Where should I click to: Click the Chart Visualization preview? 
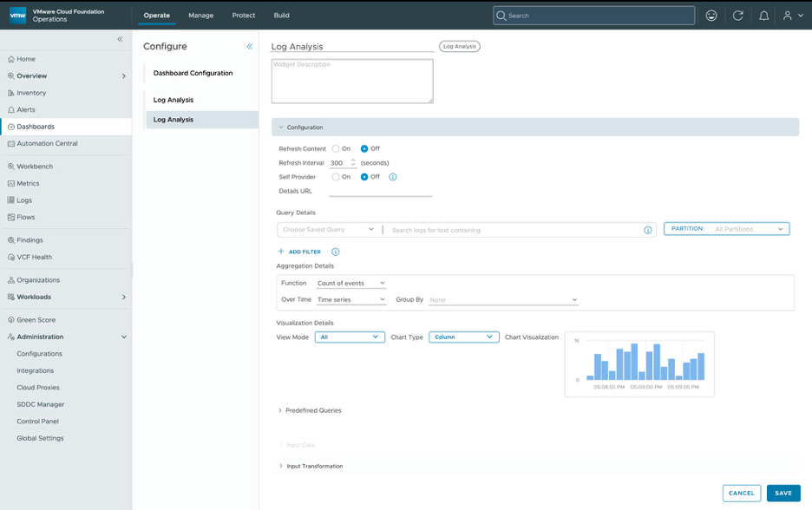pos(639,364)
